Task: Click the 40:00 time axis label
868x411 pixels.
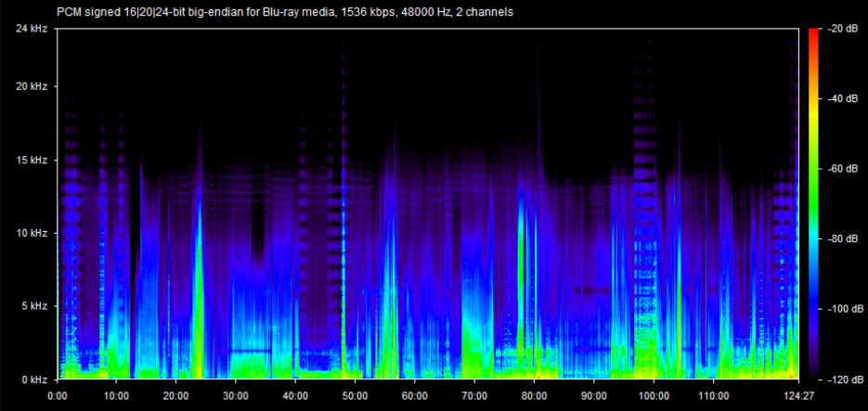Action: [x=295, y=396]
